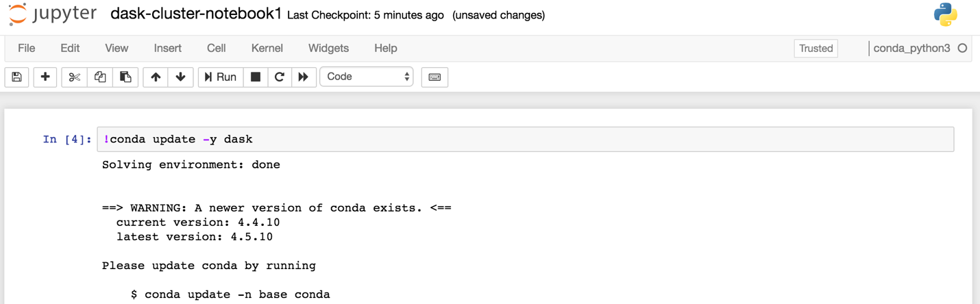The image size is (980, 304).
Task: Click into the conda update code cell
Action: [525, 140]
